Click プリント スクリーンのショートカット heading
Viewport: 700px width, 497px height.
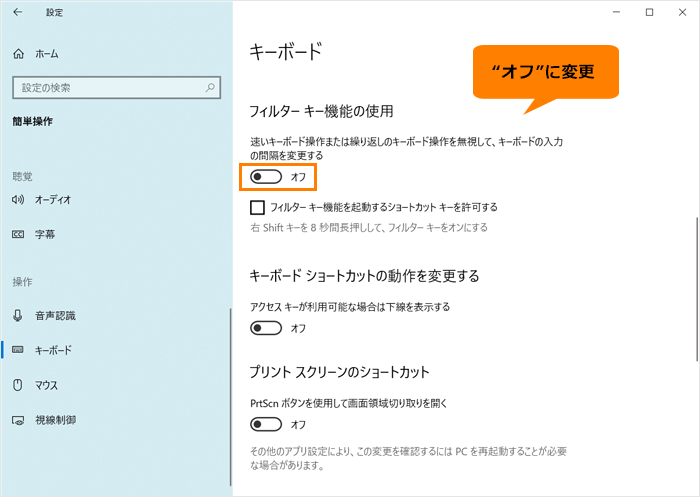pyautogui.click(x=339, y=372)
